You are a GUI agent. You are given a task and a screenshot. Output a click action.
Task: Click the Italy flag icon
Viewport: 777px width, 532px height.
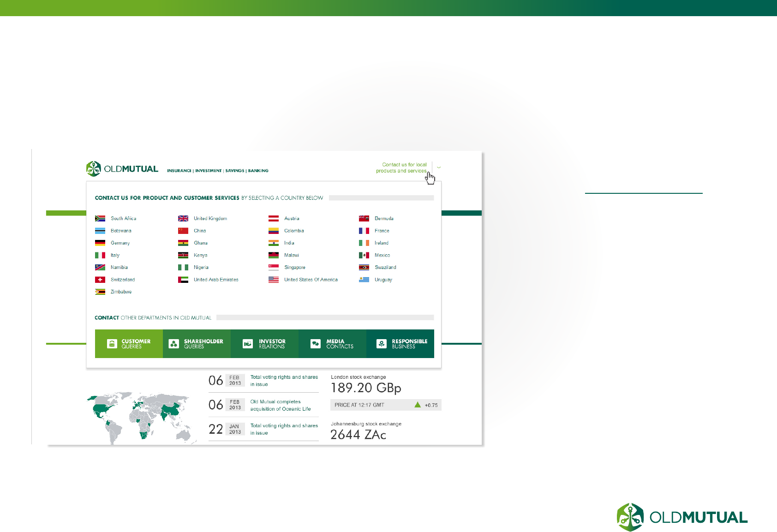pyautogui.click(x=100, y=255)
